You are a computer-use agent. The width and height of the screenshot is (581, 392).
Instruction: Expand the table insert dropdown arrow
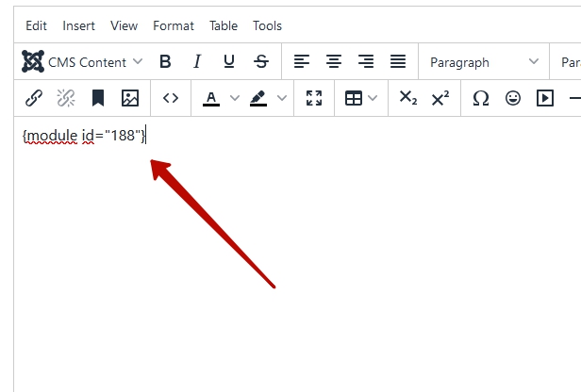click(x=373, y=98)
